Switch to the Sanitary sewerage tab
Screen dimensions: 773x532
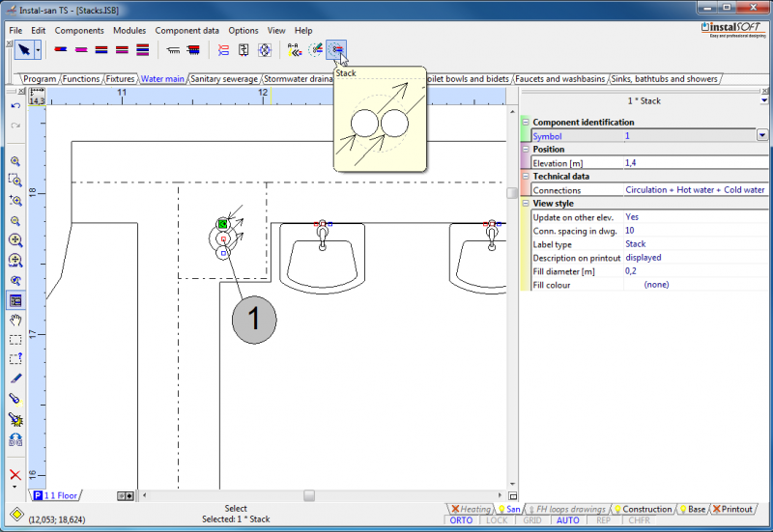[224, 79]
